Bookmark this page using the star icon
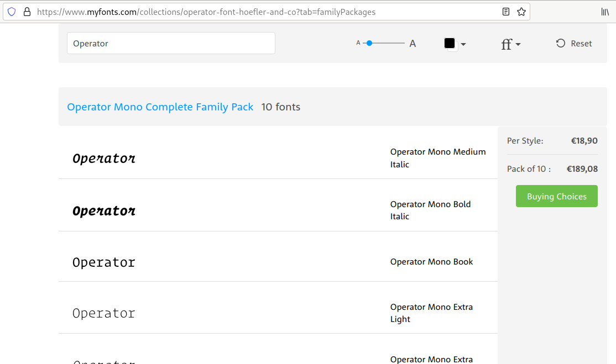The image size is (616, 364). tap(521, 11)
